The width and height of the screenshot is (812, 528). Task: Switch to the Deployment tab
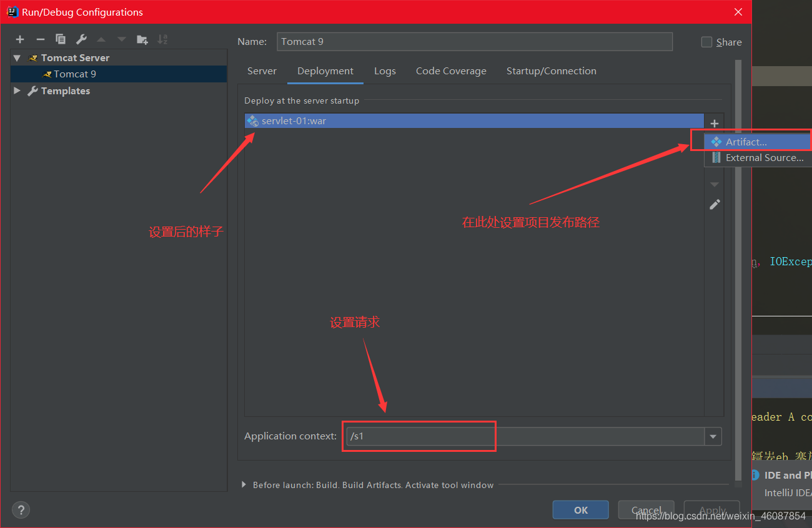tap(325, 71)
